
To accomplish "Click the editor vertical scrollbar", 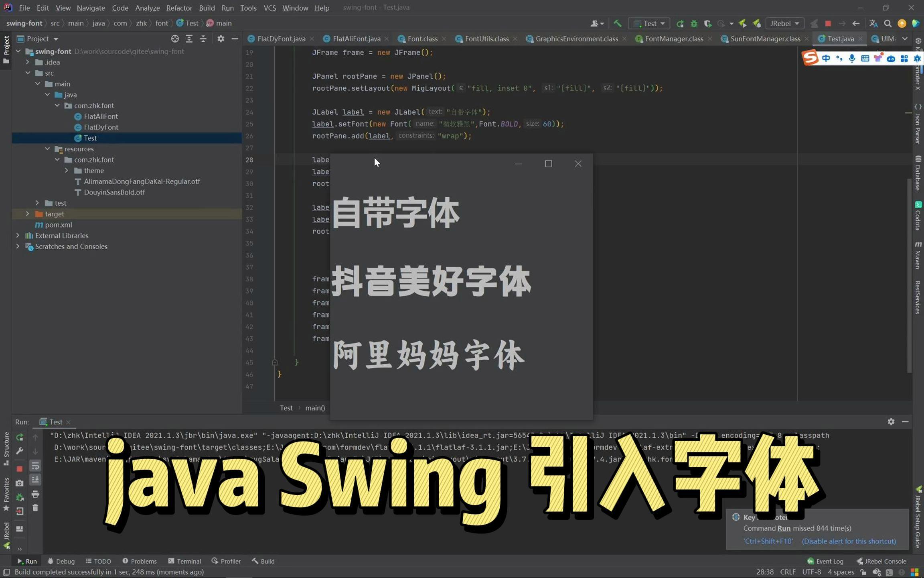I will (x=909, y=275).
